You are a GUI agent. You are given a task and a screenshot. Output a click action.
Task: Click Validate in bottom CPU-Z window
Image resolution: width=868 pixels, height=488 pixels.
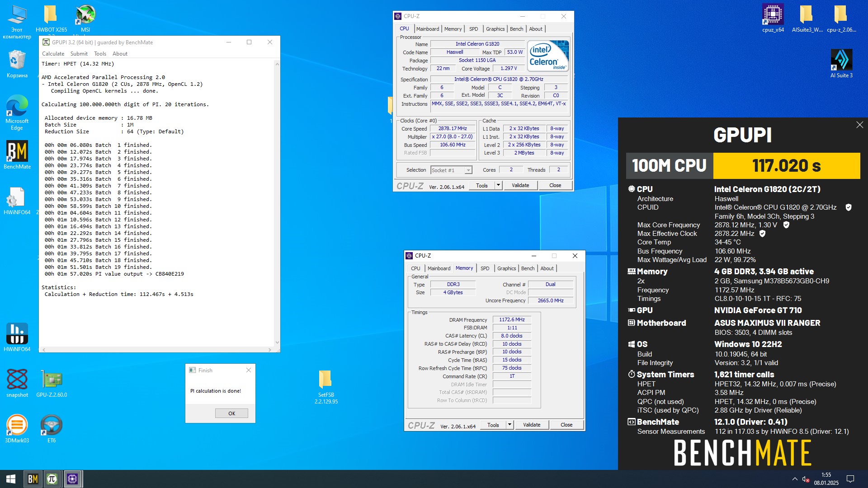tap(532, 425)
